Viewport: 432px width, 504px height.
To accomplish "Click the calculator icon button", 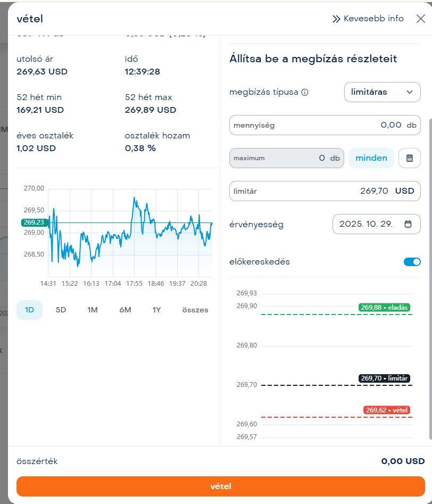I will [410, 158].
